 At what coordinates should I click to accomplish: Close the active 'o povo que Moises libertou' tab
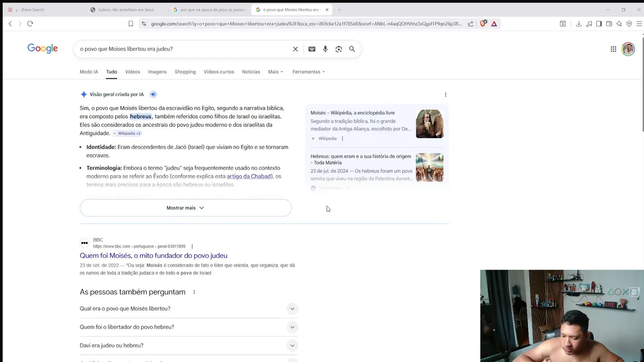[327, 10]
